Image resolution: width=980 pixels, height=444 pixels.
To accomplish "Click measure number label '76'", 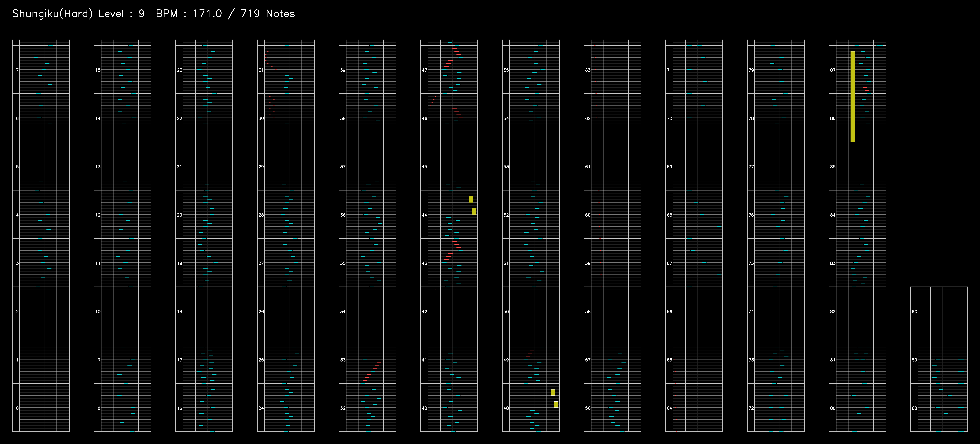I will point(751,215).
